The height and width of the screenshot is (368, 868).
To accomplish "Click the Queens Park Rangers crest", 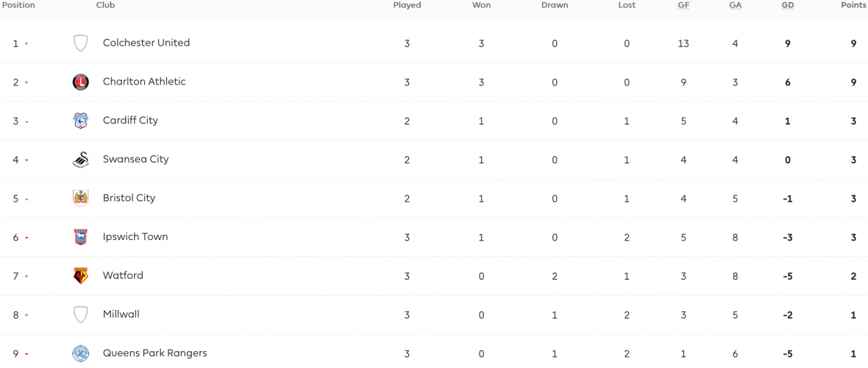I will (x=81, y=353).
